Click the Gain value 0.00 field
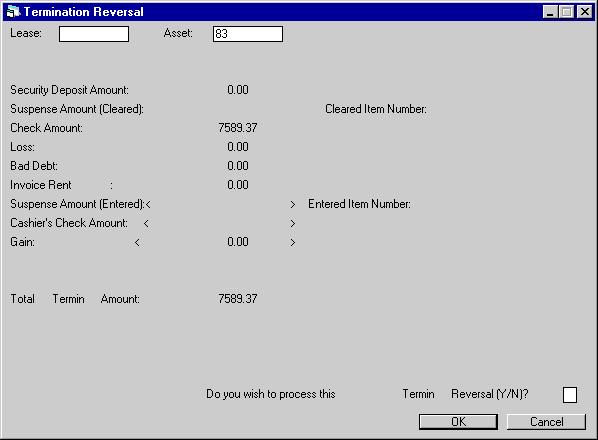 [x=238, y=242]
